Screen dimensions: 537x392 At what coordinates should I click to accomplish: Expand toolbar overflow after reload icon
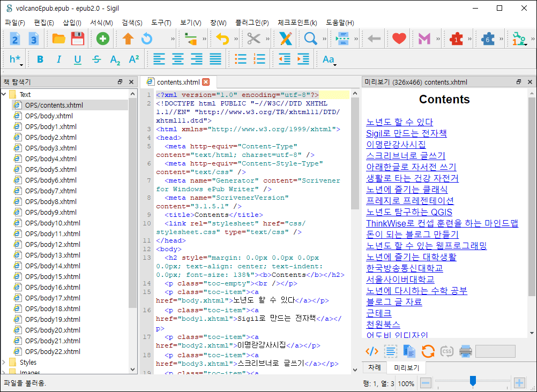point(173,39)
